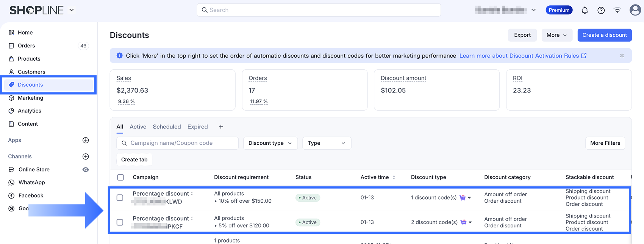Go to Marketing in the sidebar
644x244 pixels.
pyautogui.click(x=30, y=98)
